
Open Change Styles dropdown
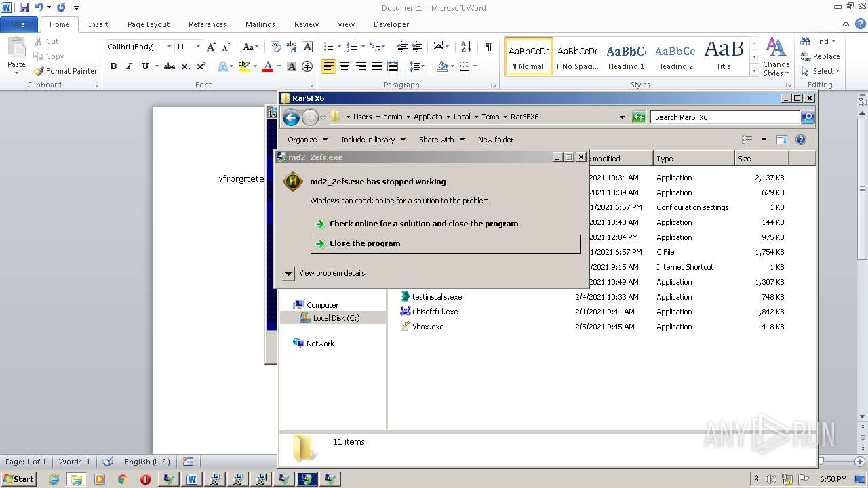776,58
